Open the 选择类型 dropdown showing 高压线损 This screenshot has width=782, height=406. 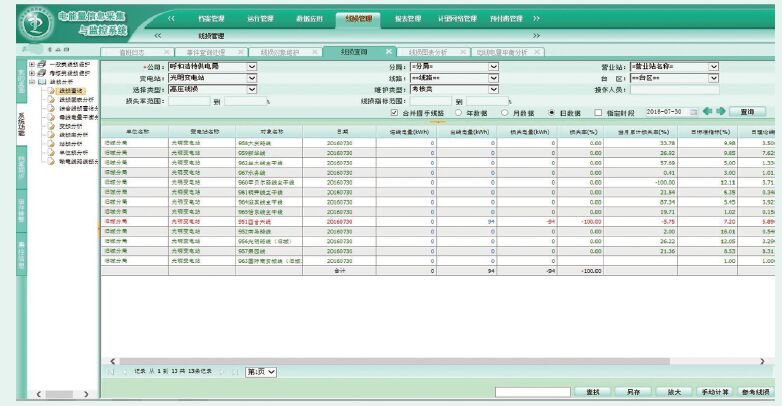point(256,89)
